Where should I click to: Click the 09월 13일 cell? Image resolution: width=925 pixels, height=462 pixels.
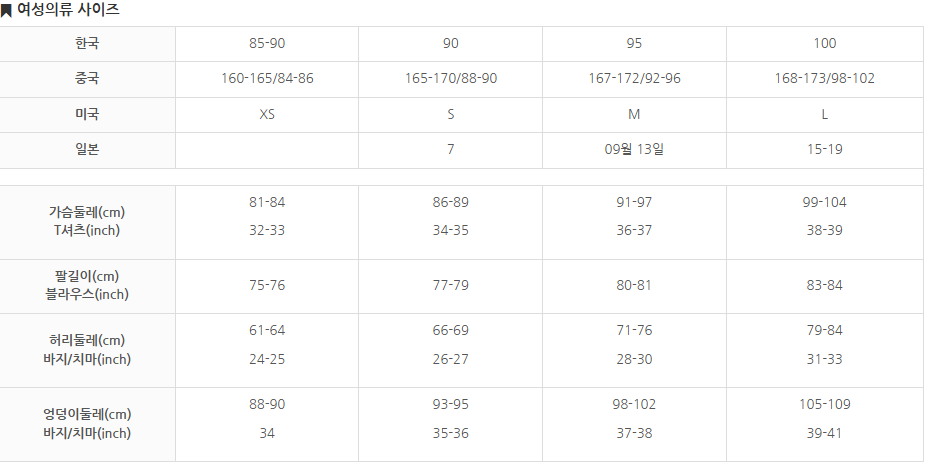click(634, 150)
